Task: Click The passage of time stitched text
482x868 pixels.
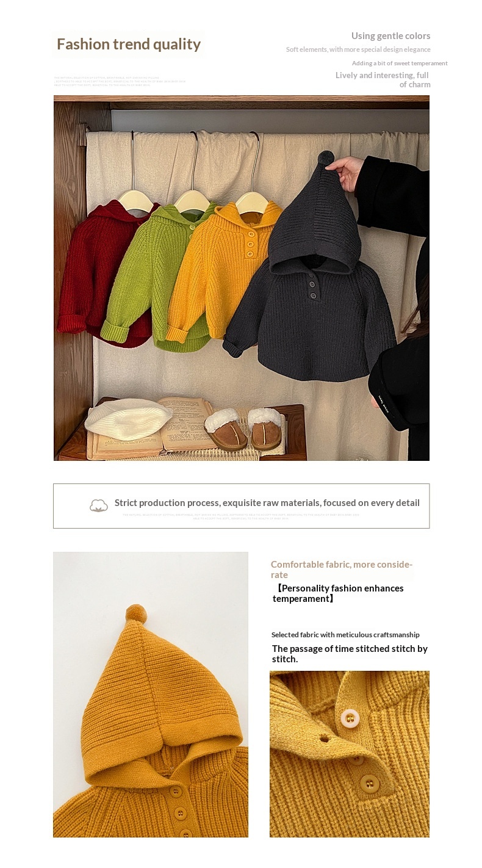Action: coord(350,654)
